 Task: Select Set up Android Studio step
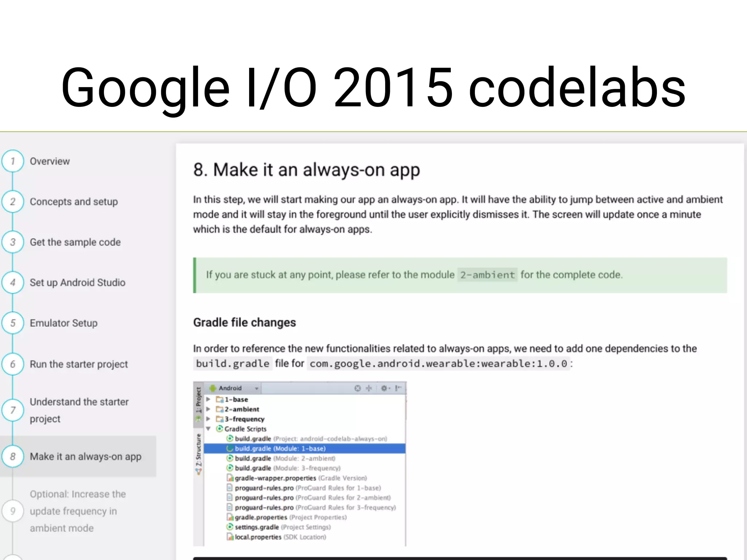(x=77, y=283)
